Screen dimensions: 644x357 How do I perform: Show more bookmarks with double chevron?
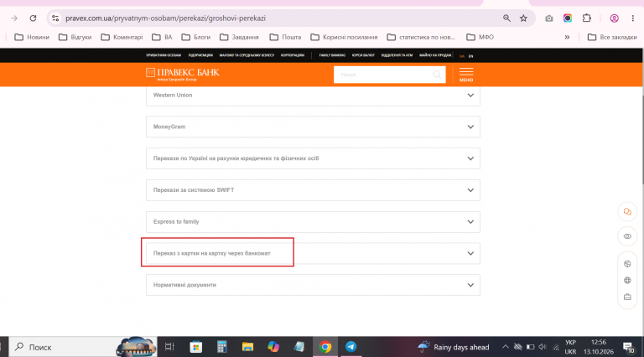click(567, 37)
